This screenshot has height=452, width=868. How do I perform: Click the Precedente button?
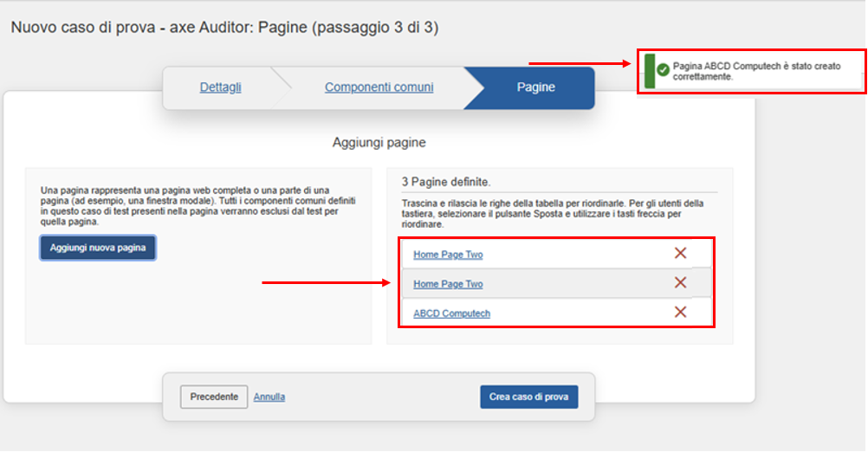[214, 397]
